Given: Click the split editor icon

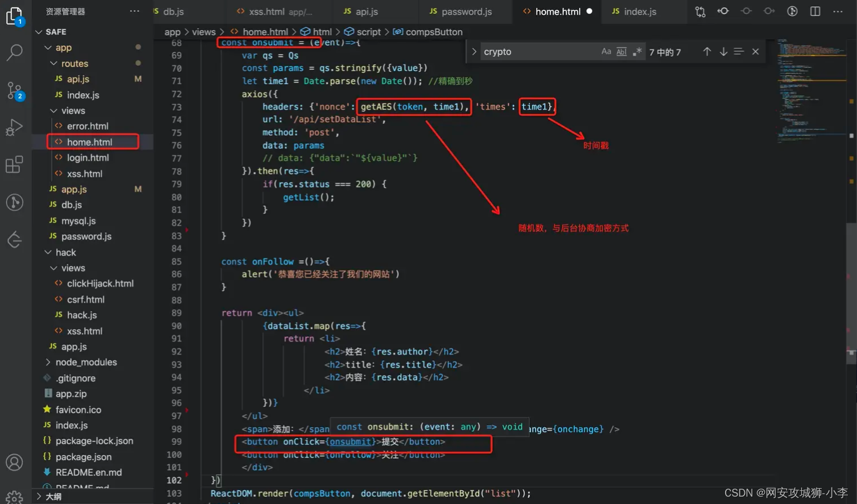Looking at the screenshot, I should (x=815, y=11).
